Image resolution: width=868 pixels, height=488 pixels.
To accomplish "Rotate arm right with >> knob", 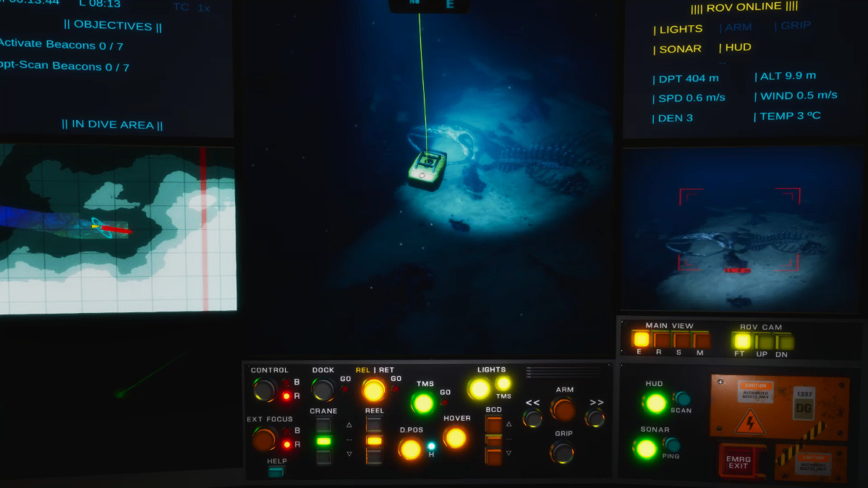I will click(595, 418).
